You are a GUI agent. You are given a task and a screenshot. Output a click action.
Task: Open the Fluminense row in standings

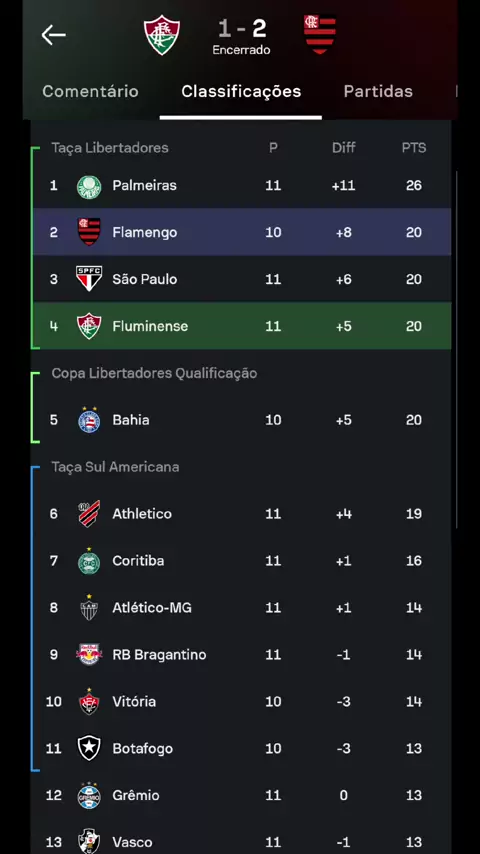[x=242, y=326]
